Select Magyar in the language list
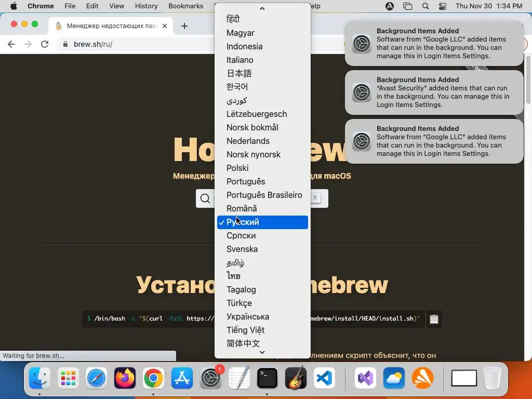 pos(262,33)
